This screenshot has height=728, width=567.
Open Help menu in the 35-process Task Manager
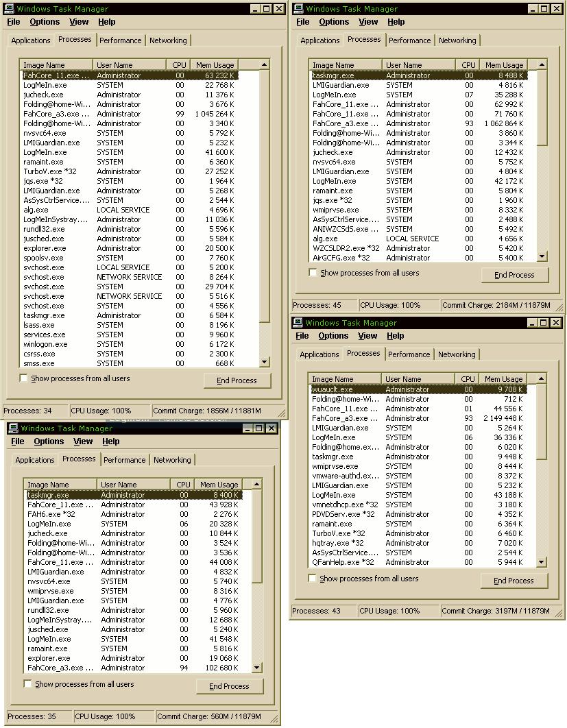pyautogui.click(x=111, y=441)
